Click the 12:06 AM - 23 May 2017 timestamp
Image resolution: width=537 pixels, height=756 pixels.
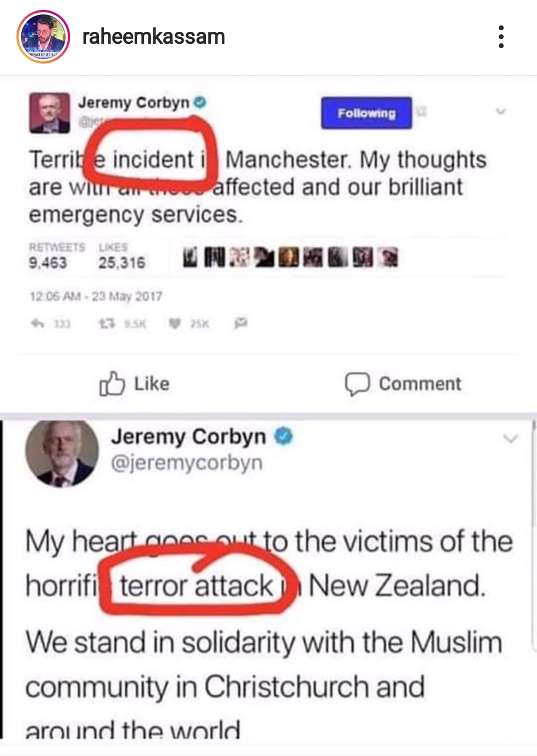[96, 297]
